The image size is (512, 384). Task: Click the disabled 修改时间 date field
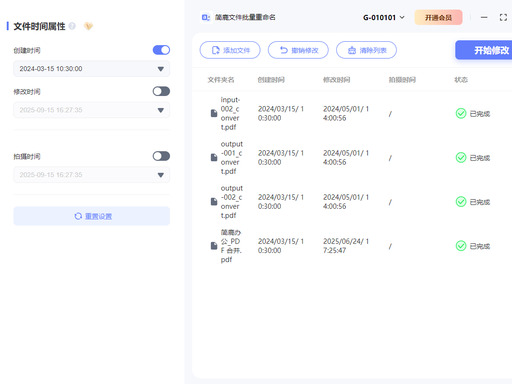pyautogui.click(x=92, y=110)
